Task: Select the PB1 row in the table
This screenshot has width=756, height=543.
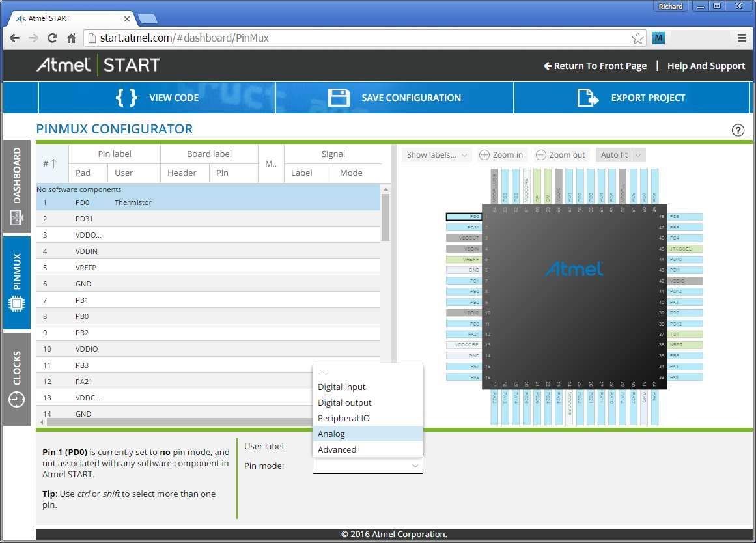Action: pyautogui.click(x=208, y=300)
